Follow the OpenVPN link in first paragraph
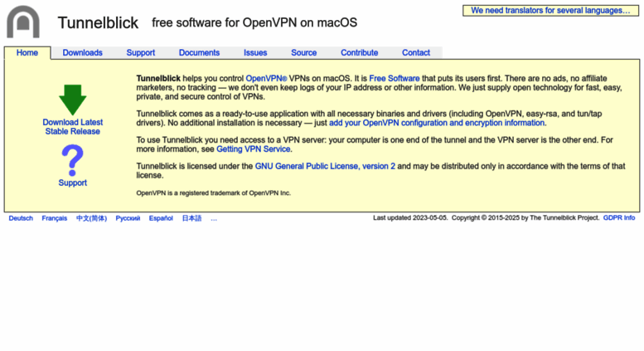The image size is (644, 351). tap(266, 78)
